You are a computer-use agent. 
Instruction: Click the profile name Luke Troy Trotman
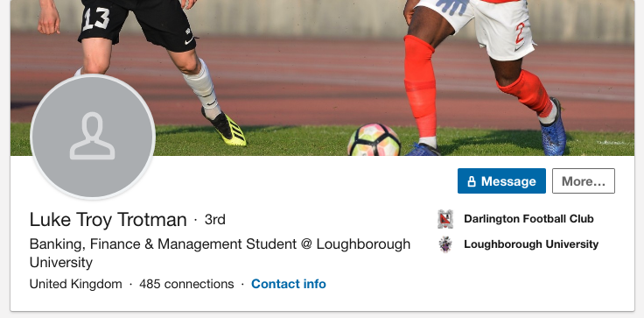pos(108,220)
